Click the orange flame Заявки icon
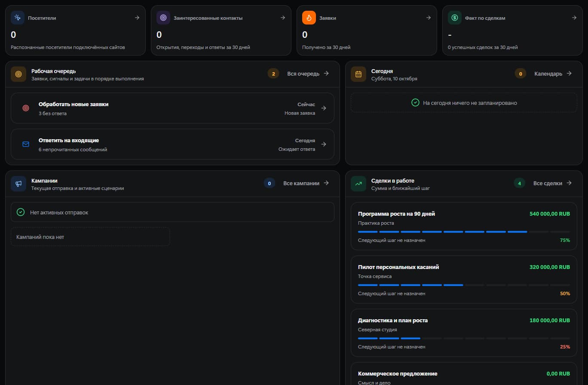This screenshot has width=588, height=385. [309, 18]
